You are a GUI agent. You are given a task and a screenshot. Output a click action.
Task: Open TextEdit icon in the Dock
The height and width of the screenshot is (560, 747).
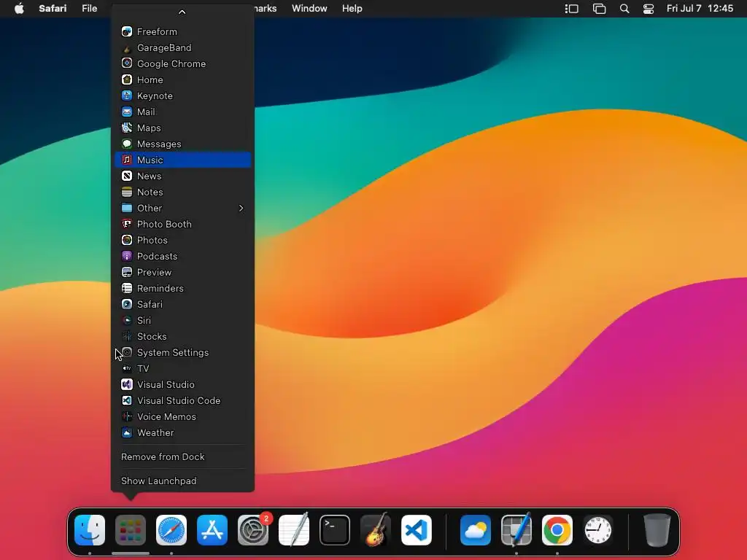[294, 529]
